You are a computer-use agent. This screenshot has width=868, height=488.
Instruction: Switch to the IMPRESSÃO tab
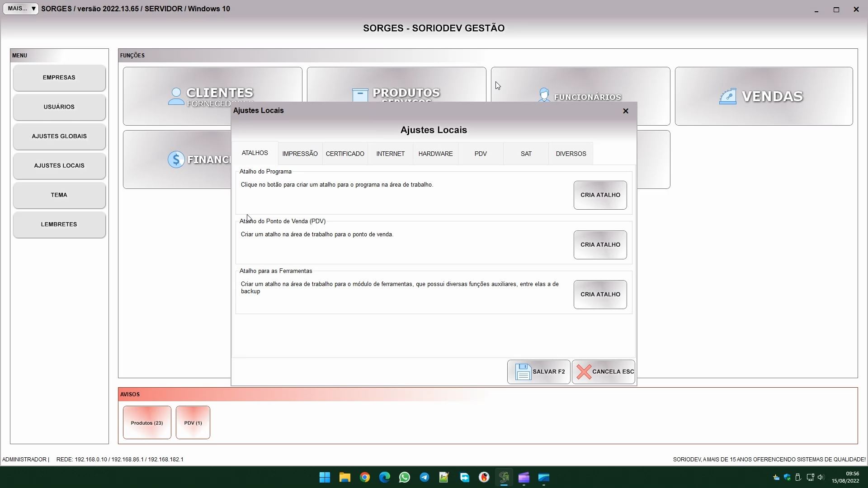click(x=300, y=154)
